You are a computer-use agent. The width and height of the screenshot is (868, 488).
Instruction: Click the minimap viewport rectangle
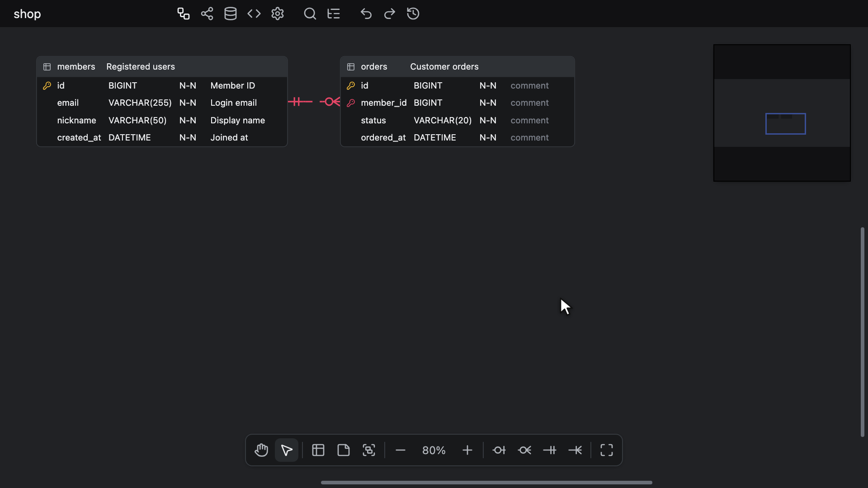tap(786, 124)
